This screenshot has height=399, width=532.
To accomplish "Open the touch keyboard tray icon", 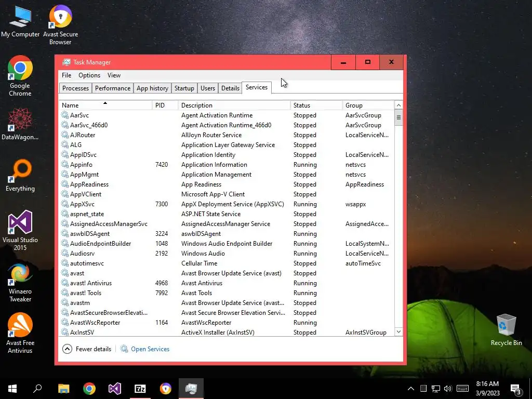I will (x=462, y=389).
